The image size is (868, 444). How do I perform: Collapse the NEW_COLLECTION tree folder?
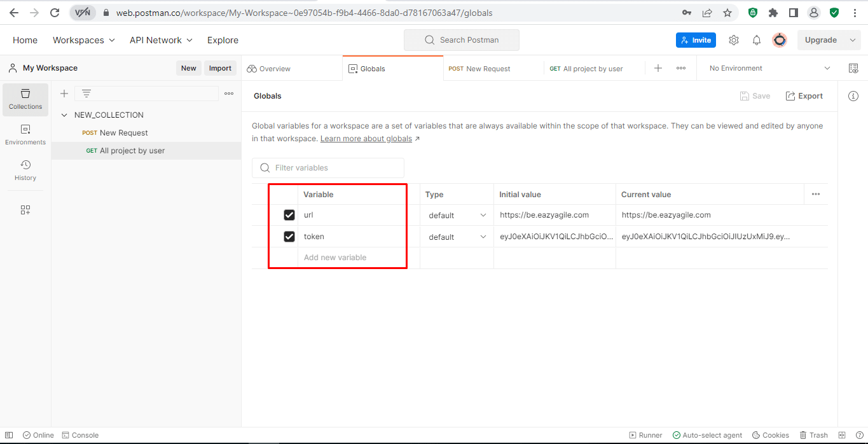pyautogui.click(x=64, y=115)
